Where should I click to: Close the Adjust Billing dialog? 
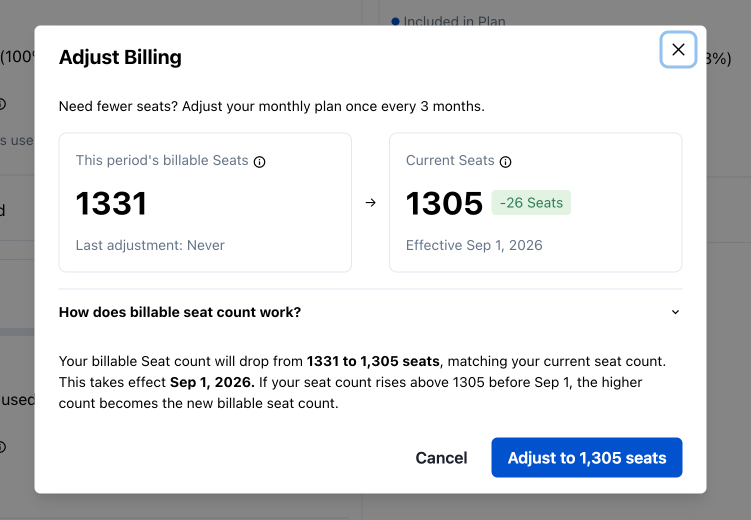point(678,49)
